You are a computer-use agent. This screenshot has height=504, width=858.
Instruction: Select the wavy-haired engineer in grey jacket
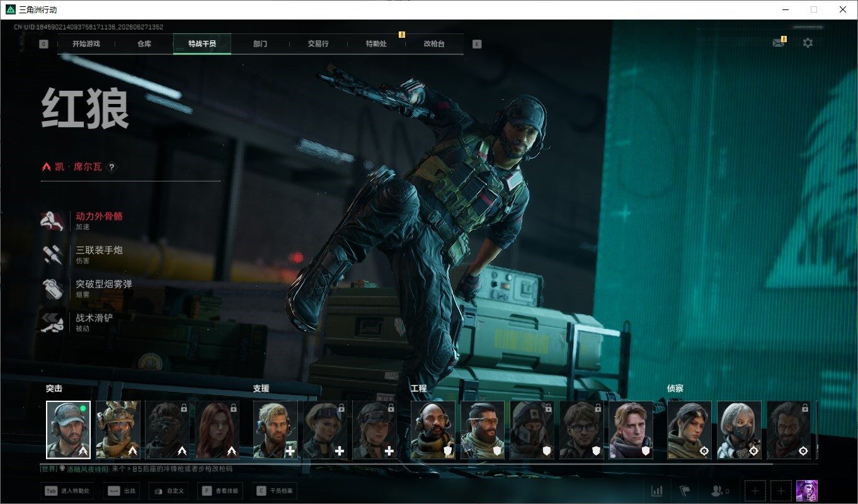(x=631, y=430)
